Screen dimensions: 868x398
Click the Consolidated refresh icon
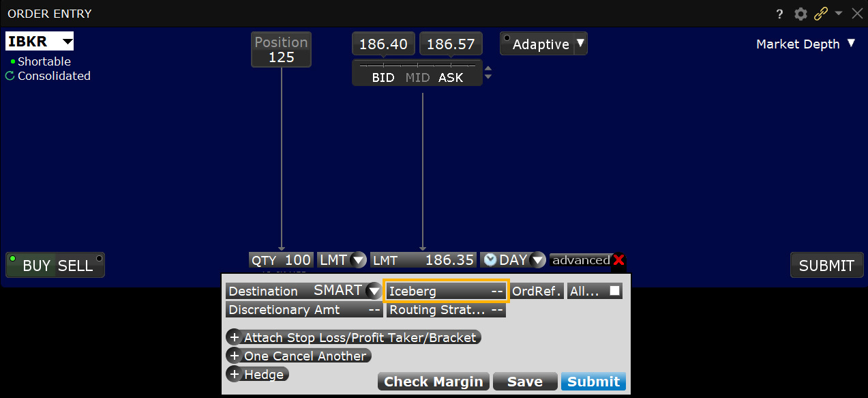pyautogui.click(x=10, y=76)
